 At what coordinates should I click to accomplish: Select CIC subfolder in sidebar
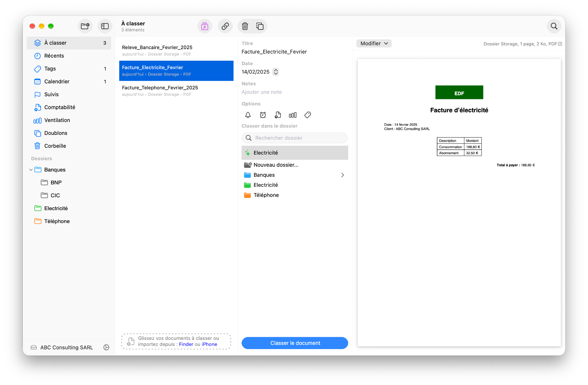pos(69,196)
